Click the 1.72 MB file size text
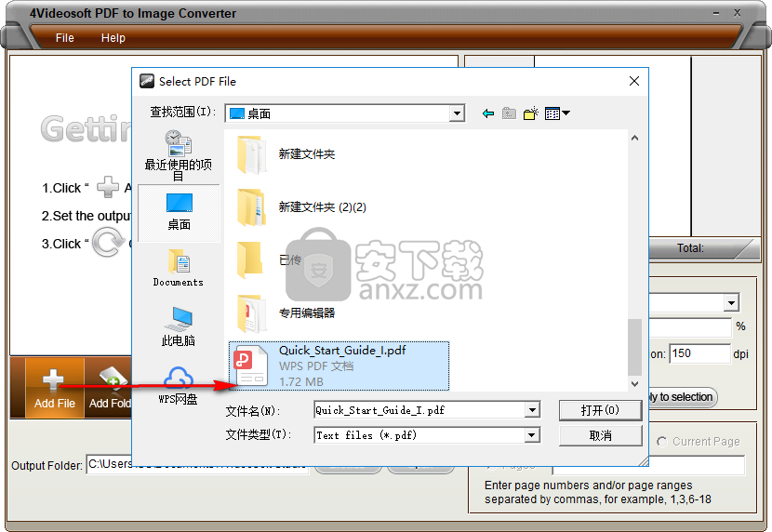Viewport: 772px width, 532px height. [300, 381]
